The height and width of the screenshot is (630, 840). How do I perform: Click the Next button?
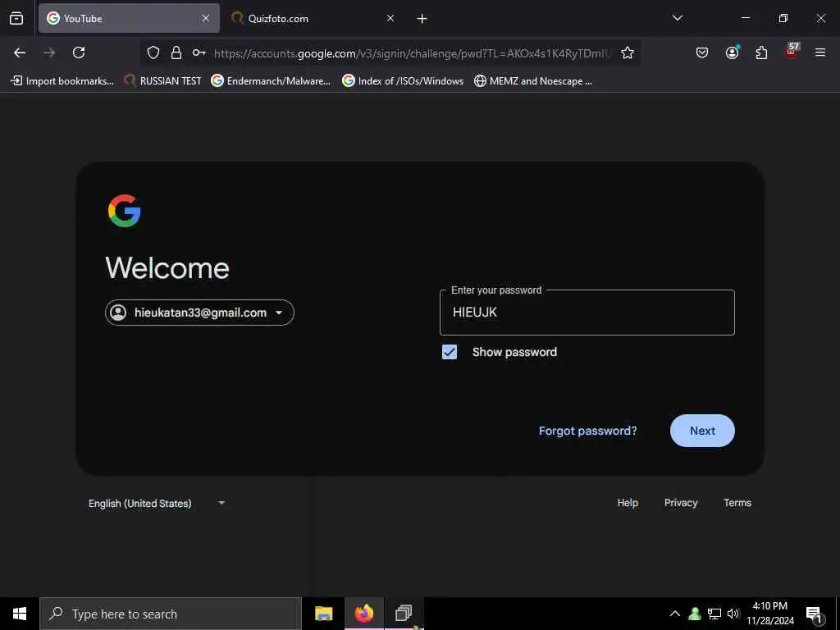[702, 431]
